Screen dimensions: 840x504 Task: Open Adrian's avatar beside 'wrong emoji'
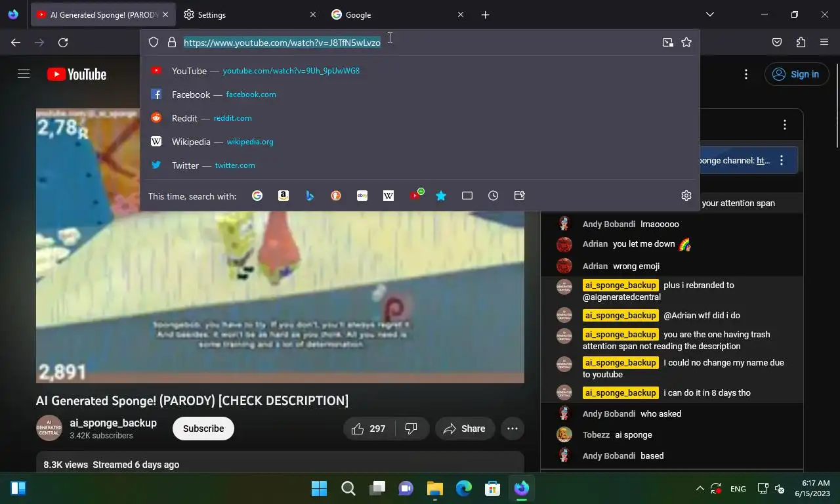pyautogui.click(x=564, y=266)
